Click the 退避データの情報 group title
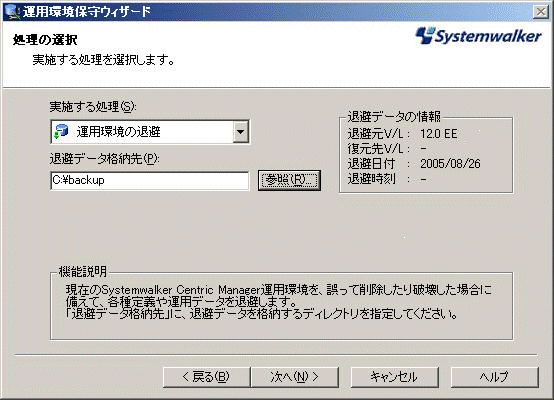The height and width of the screenshot is (400, 554). [394, 117]
